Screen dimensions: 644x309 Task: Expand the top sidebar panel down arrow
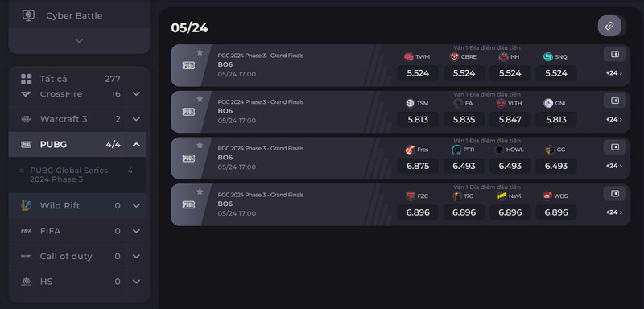[79, 41]
